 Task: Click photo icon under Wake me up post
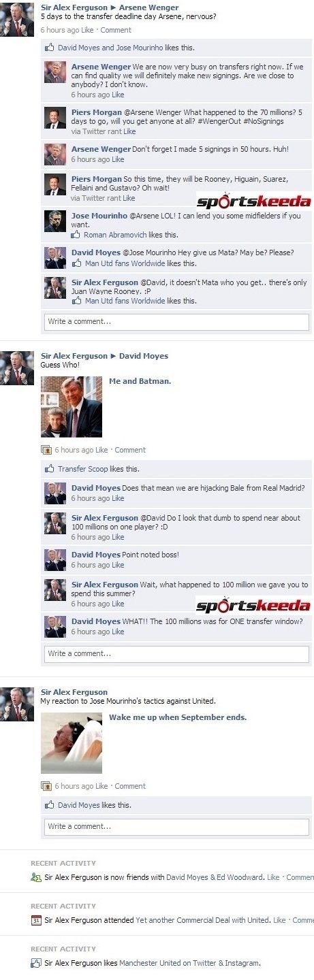(46, 786)
